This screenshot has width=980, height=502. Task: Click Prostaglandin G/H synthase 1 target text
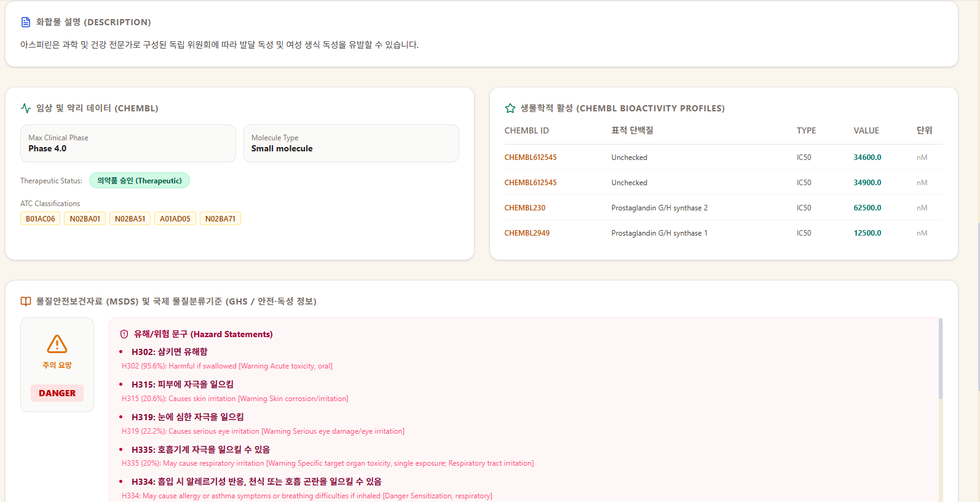660,233
